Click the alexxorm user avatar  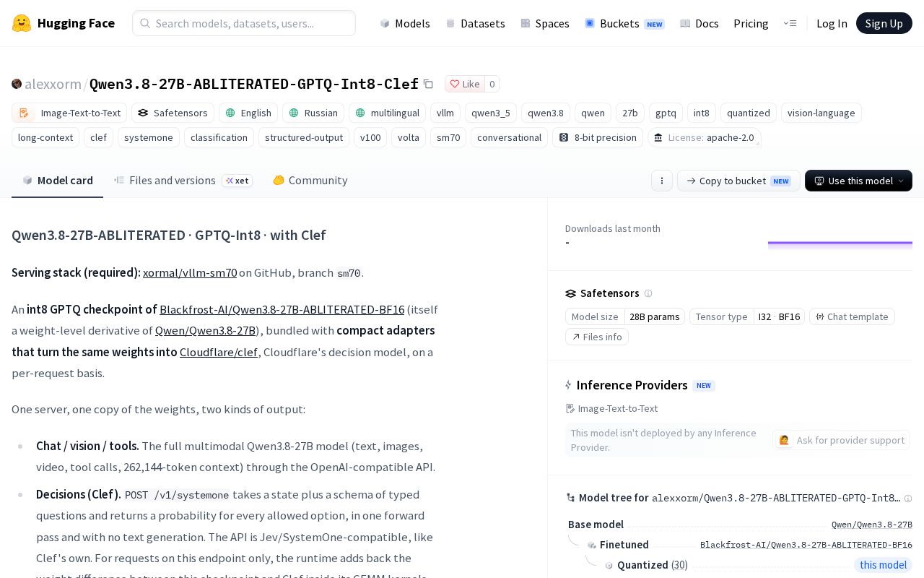tap(17, 84)
